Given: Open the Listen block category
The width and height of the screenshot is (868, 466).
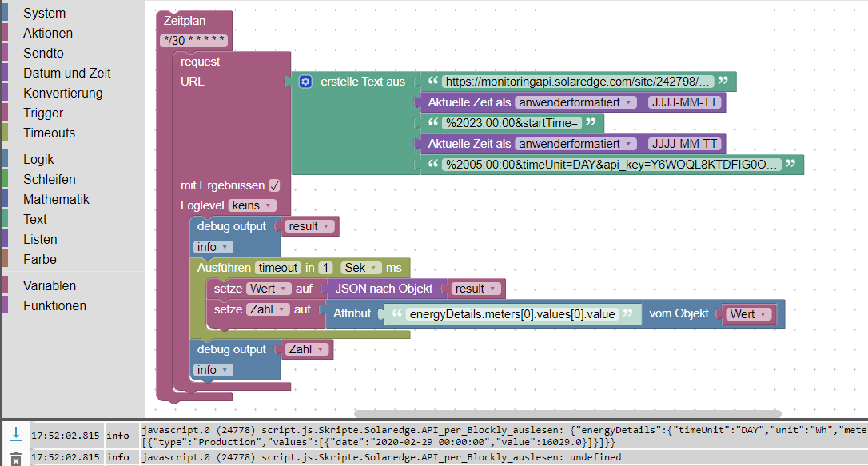Looking at the screenshot, I should point(40,238).
